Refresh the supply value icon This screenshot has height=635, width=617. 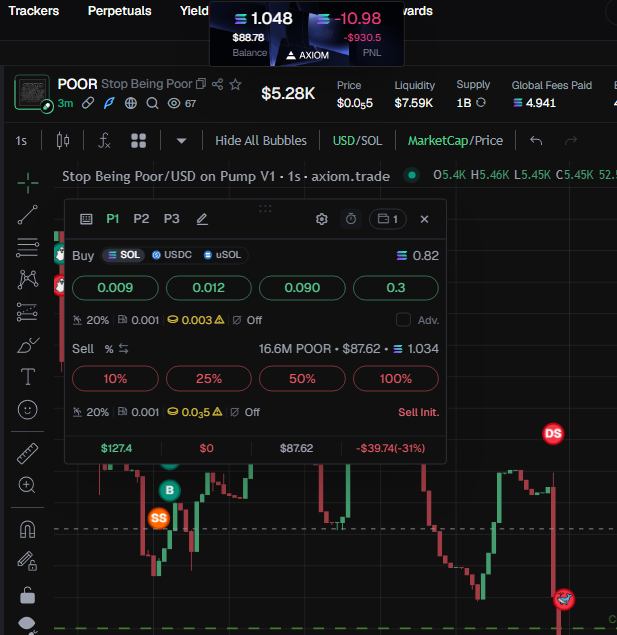(x=481, y=102)
